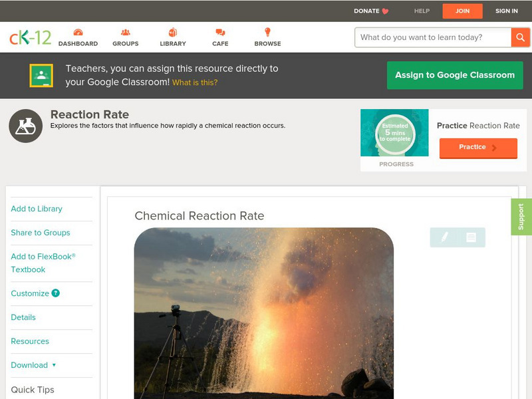Click Add to FlexBook Textbook link

pos(43,263)
